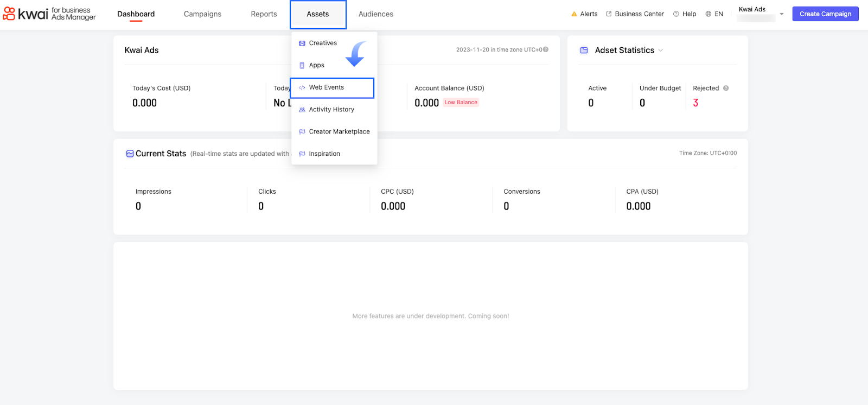Click the Current Stats heading
The width and height of the screenshot is (868, 405).
pos(161,154)
